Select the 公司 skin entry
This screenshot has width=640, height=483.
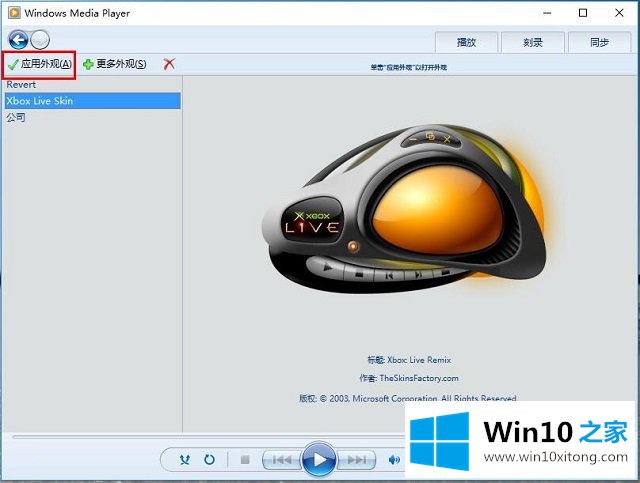(x=93, y=118)
